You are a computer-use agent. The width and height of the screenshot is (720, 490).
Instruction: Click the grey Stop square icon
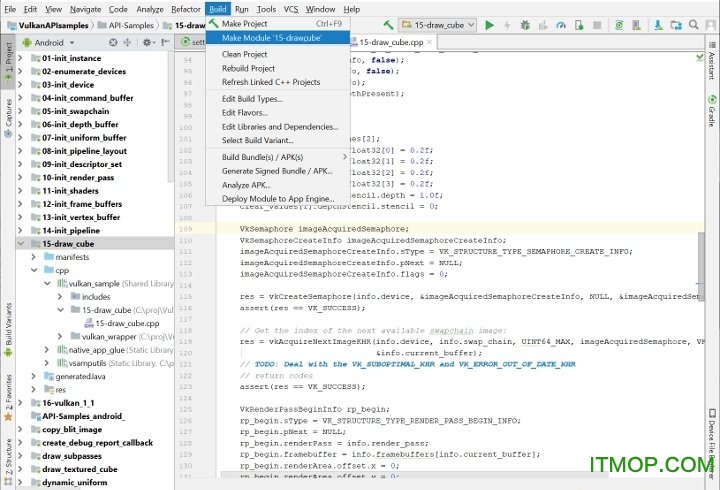click(597, 25)
